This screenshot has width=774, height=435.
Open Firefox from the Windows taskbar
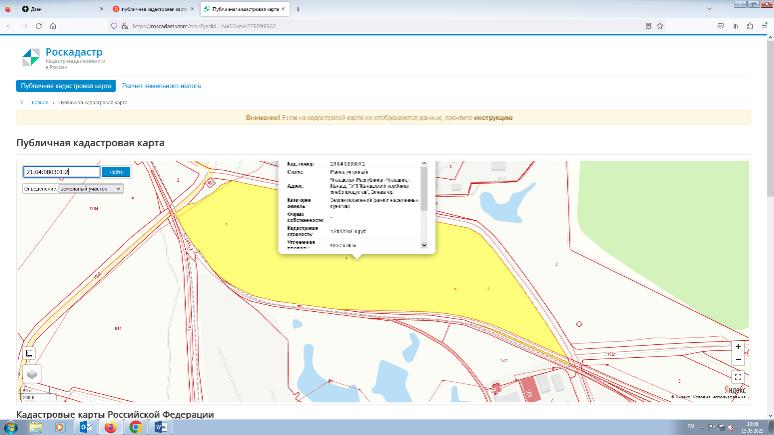point(110,427)
